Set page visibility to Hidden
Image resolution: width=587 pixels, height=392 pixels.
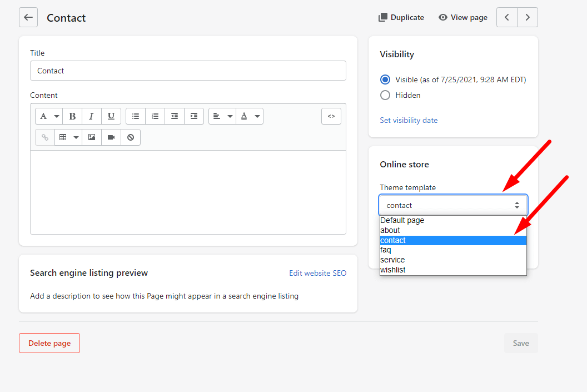point(385,95)
